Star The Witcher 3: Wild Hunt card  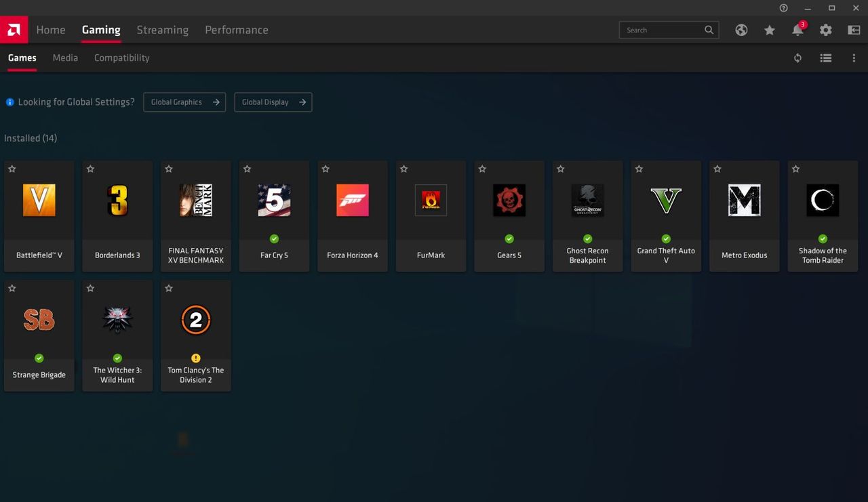(90, 288)
